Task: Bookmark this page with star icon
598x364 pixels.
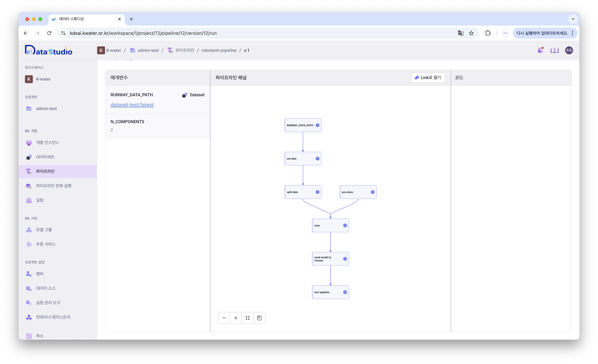Action: (471, 33)
